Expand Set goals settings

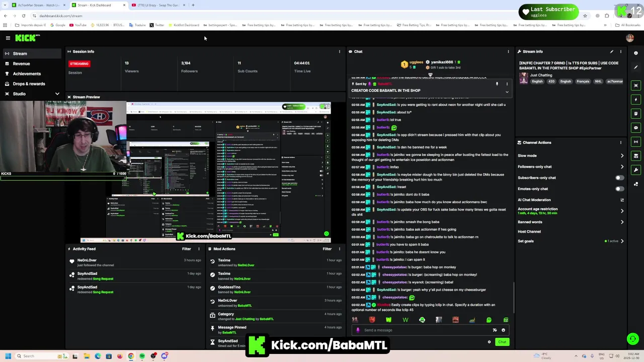(622, 241)
